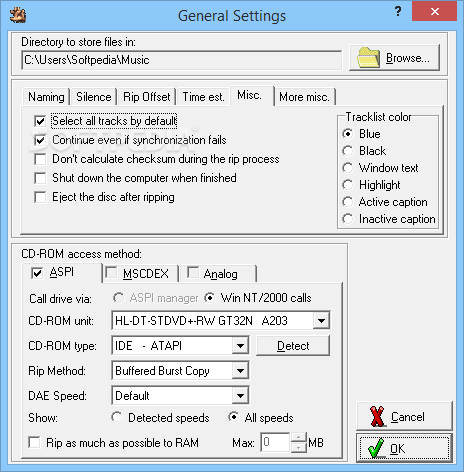Screen dimensions: 464x472
Task: Open the CD-ROM type dropdown
Action: (240, 346)
